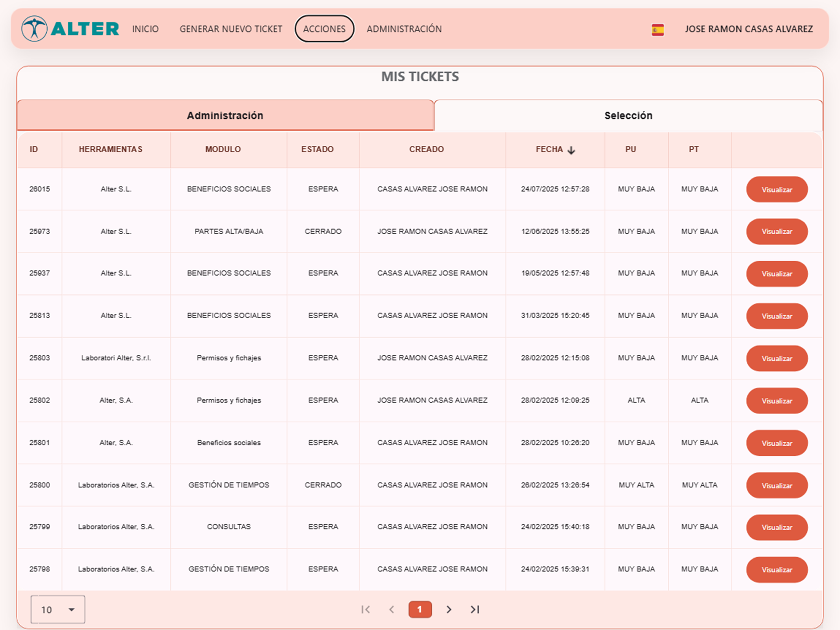The height and width of the screenshot is (630, 840).
Task: Go to previous page arrow
Action: click(x=392, y=609)
